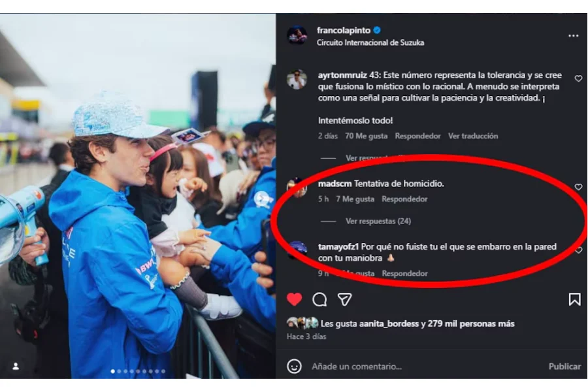Click the tagged people icon on photo
The width and height of the screenshot is (588, 392).
(x=16, y=367)
